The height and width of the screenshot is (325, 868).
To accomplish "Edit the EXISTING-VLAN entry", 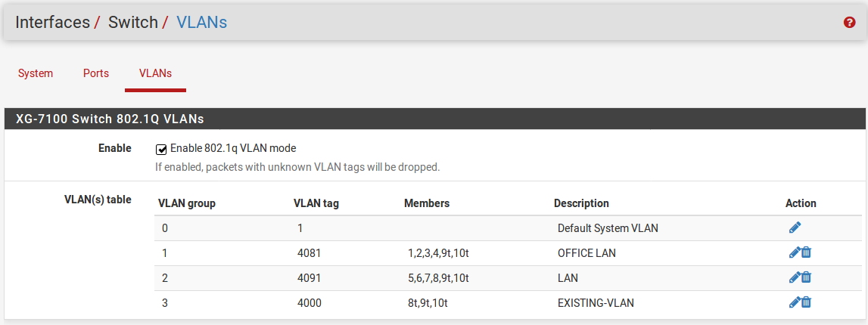I will (x=794, y=302).
